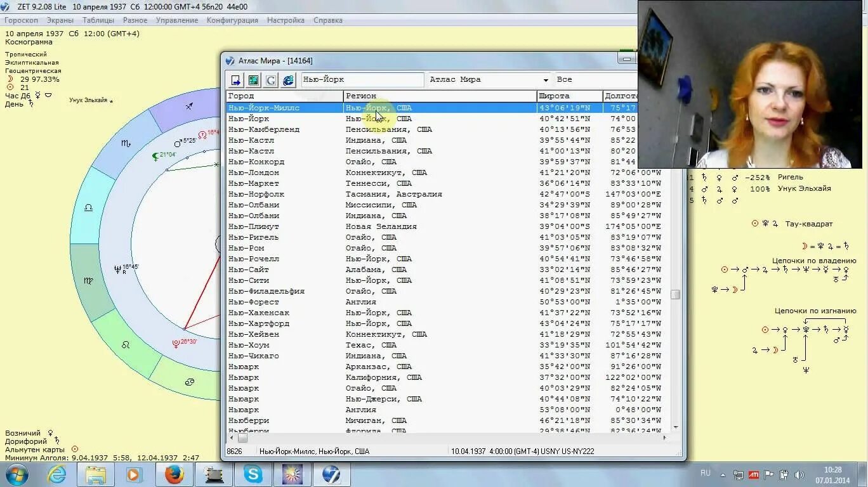This screenshot has width=868, height=487.
Task: Select the Libra sign on the chart wheel
Action: [88, 208]
